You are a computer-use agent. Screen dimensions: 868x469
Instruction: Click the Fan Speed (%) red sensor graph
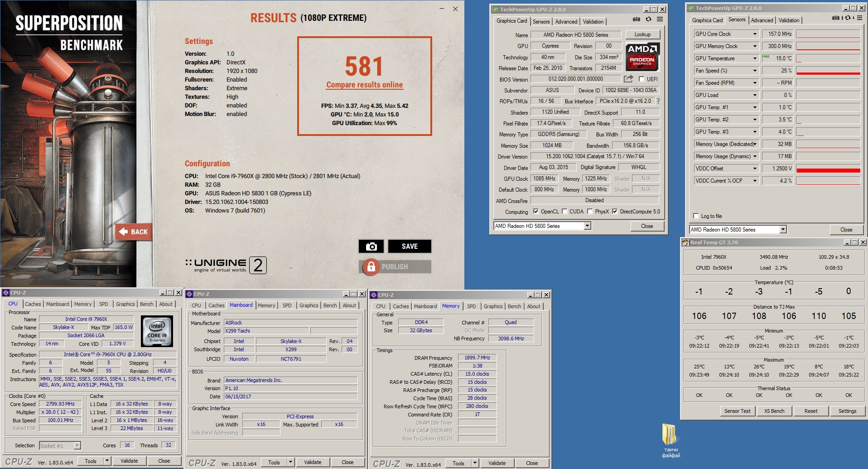click(x=828, y=71)
